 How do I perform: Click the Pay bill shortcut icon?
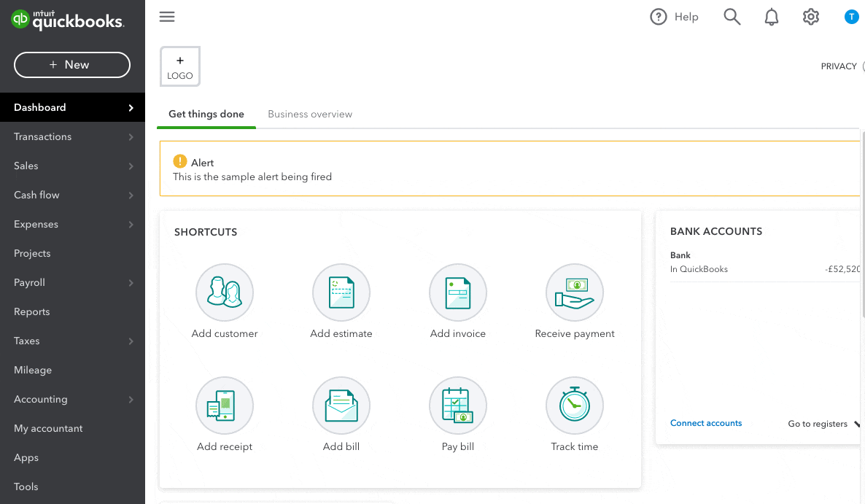point(458,406)
